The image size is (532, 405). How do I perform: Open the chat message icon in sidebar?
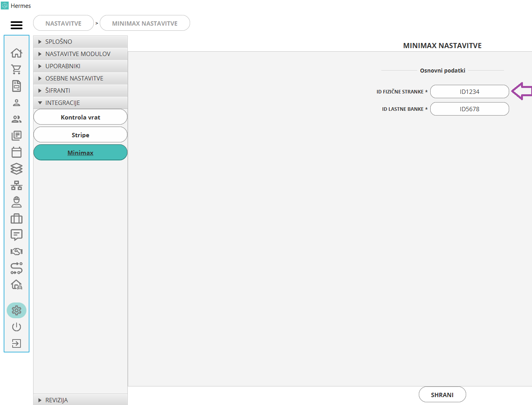(17, 235)
